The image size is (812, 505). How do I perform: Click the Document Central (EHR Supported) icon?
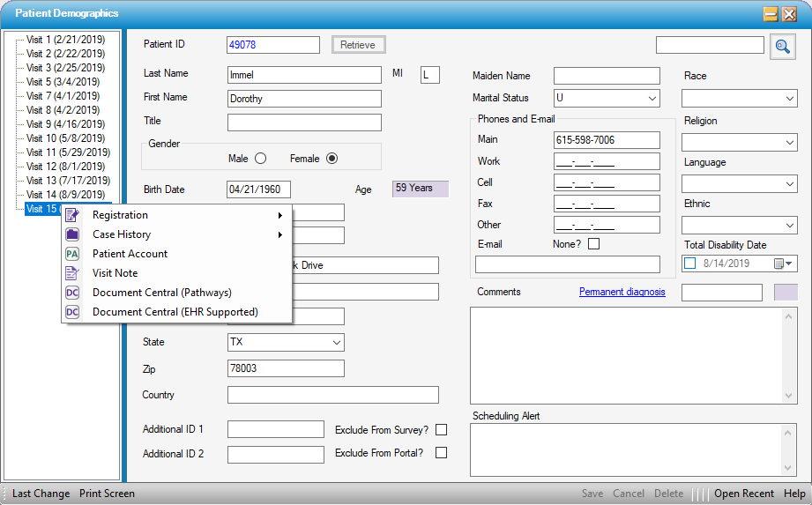72,312
